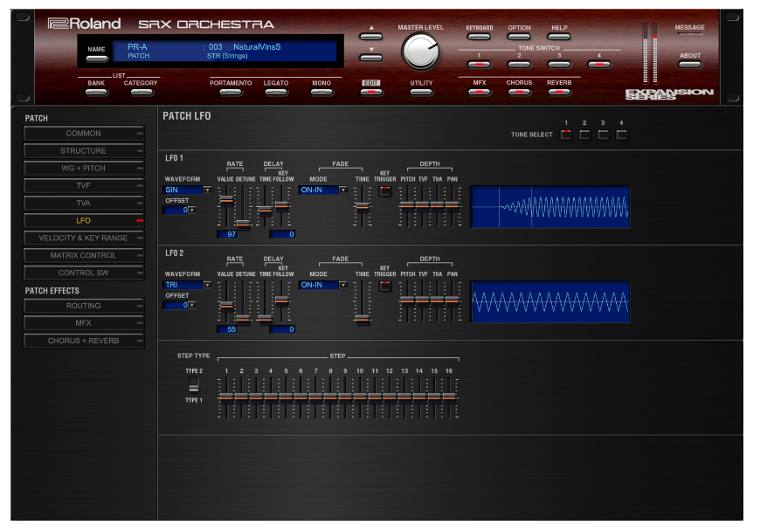The width and height of the screenshot is (760, 532).
Task: Toggle Tone Switch 3
Action: [559, 64]
